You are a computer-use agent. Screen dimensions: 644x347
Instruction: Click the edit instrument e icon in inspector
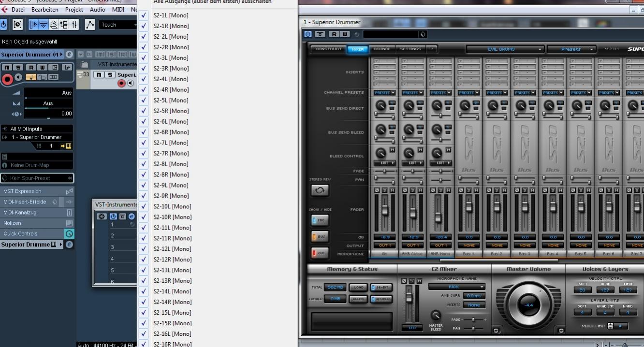pos(69,55)
